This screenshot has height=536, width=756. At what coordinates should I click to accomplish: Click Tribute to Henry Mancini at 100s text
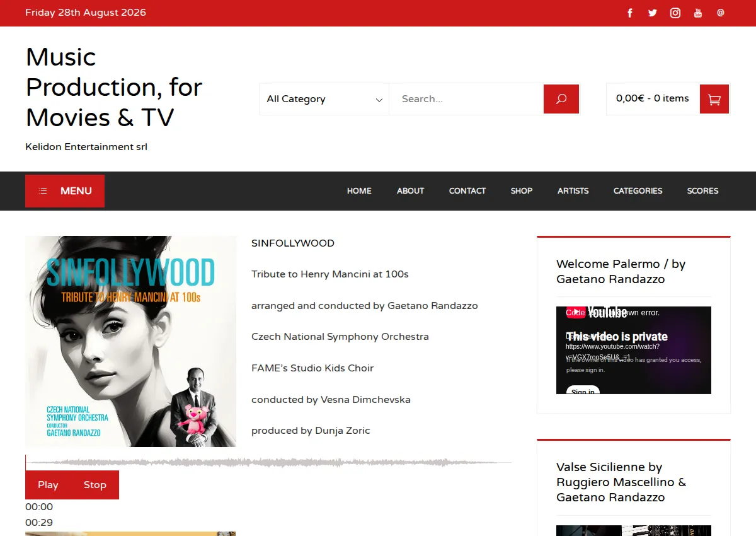[x=330, y=274]
